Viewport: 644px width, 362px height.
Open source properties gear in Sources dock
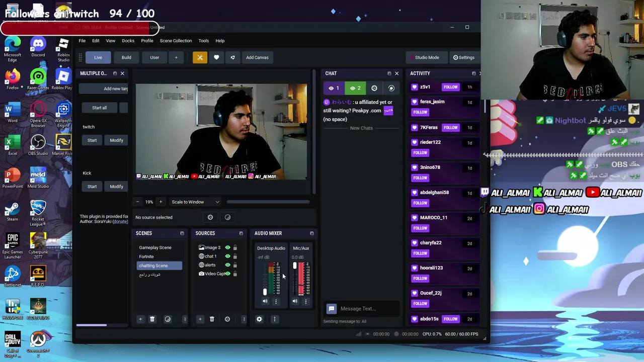227,319
